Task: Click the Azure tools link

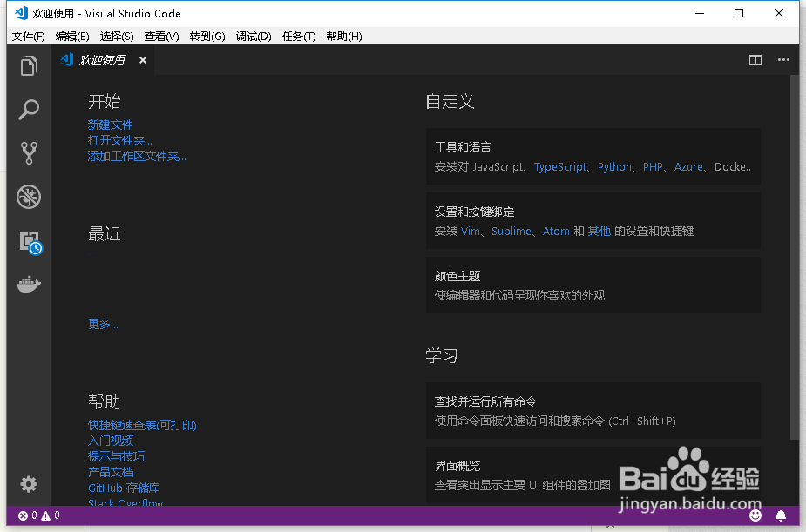Action: pos(688,167)
